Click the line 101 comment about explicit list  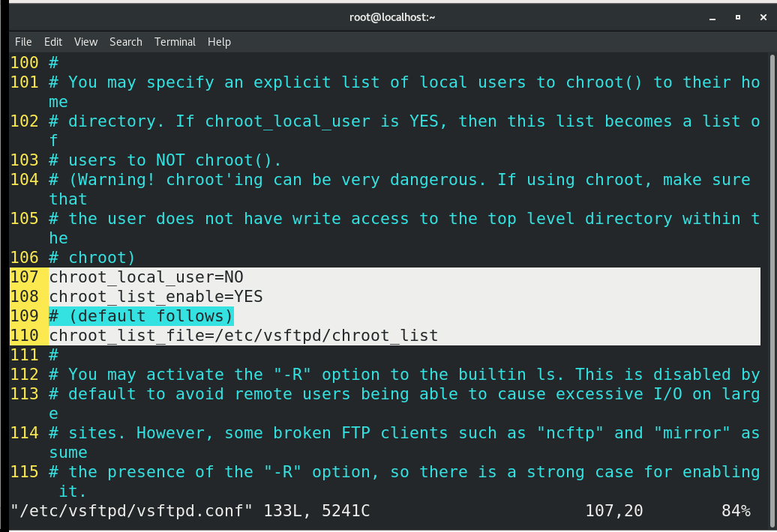[x=404, y=91]
